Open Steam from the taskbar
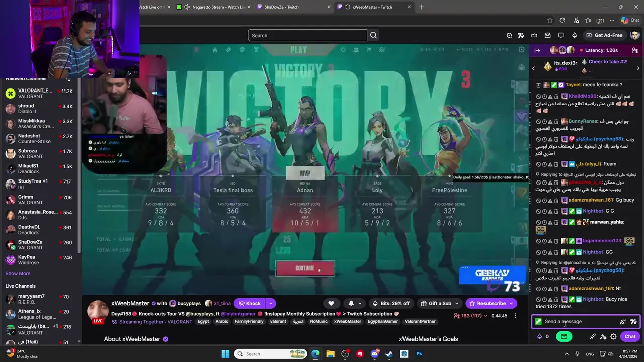This screenshot has height=362, width=644. (389, 354)
